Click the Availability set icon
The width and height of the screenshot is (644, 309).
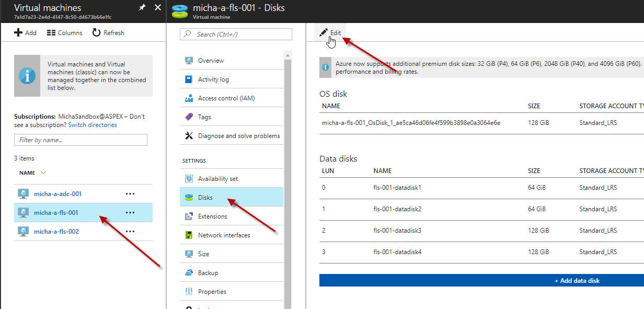coord(189,179)
